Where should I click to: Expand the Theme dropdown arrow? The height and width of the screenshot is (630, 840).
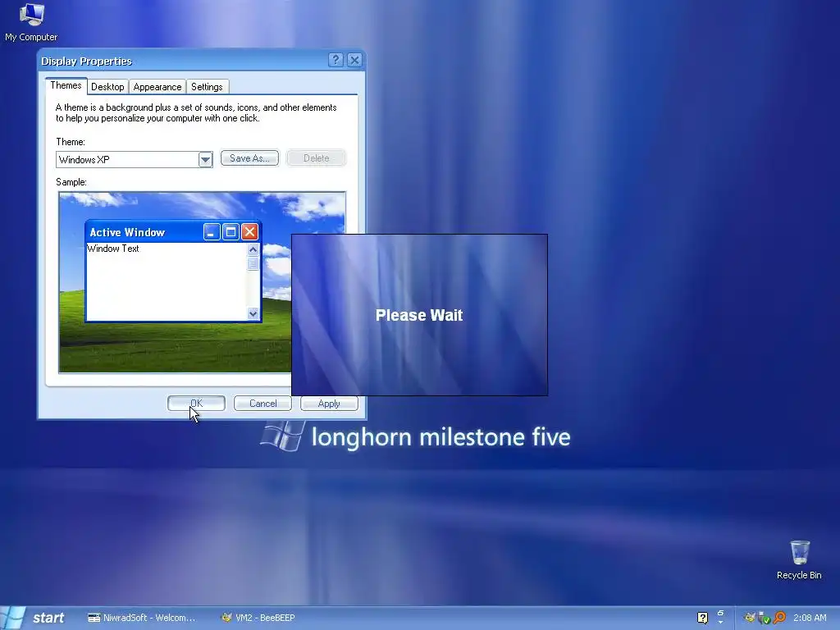tap(205, 160)
